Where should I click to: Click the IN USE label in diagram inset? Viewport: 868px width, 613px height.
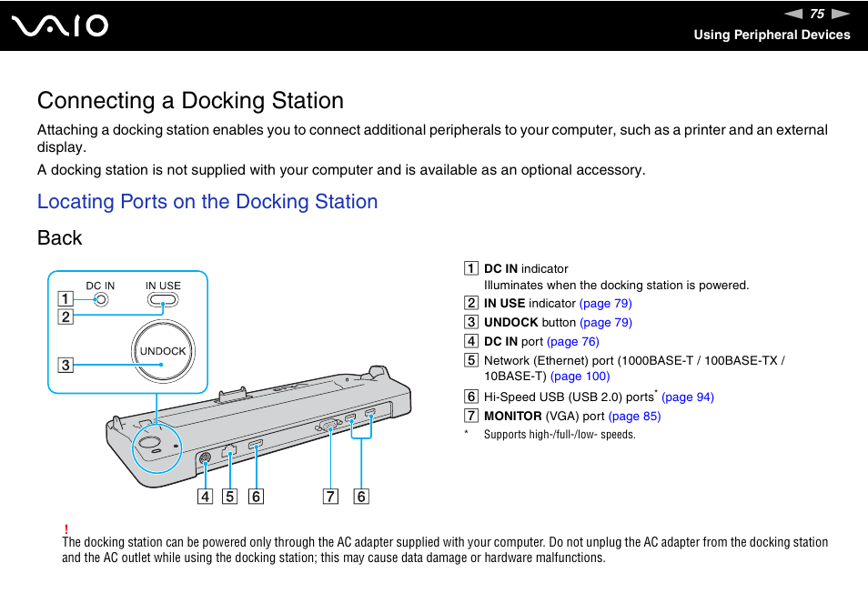pos(163,286)
